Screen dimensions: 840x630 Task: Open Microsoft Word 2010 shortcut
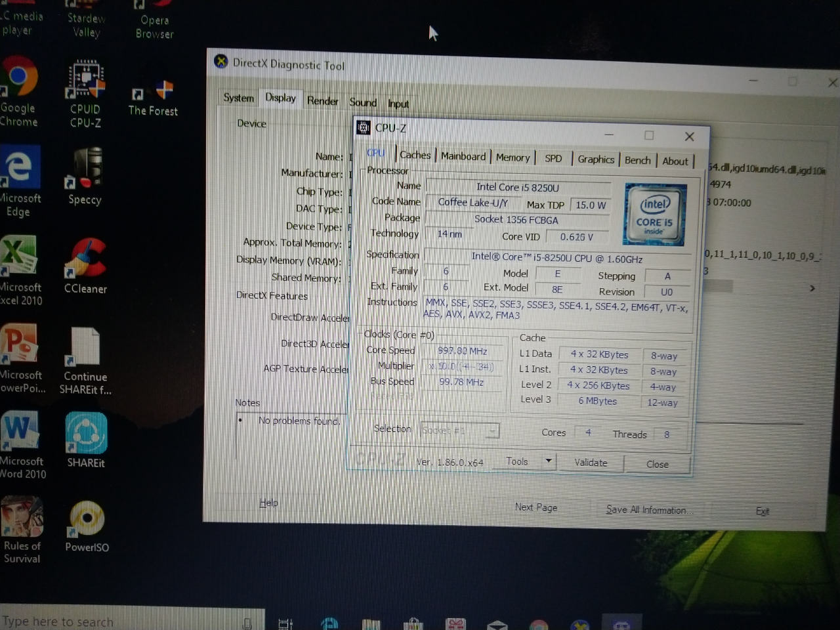coord(22,445)
